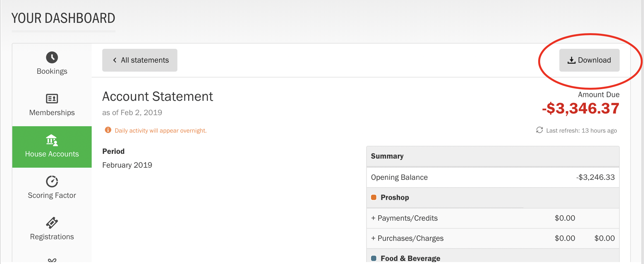The height and width of the screenshot is (264, 644).
Task: Click the Registrations ticket icon
Action: coord(52,223)
